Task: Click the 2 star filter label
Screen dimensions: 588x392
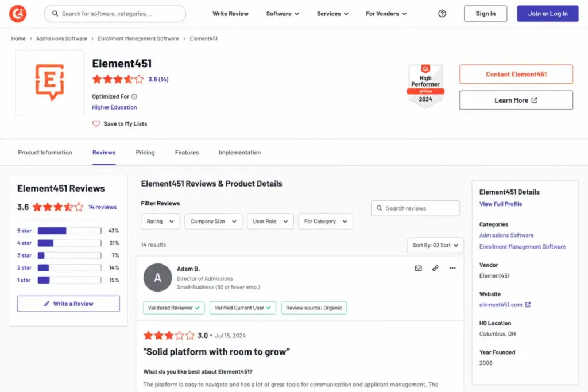Action: click(x=24, y=267)
